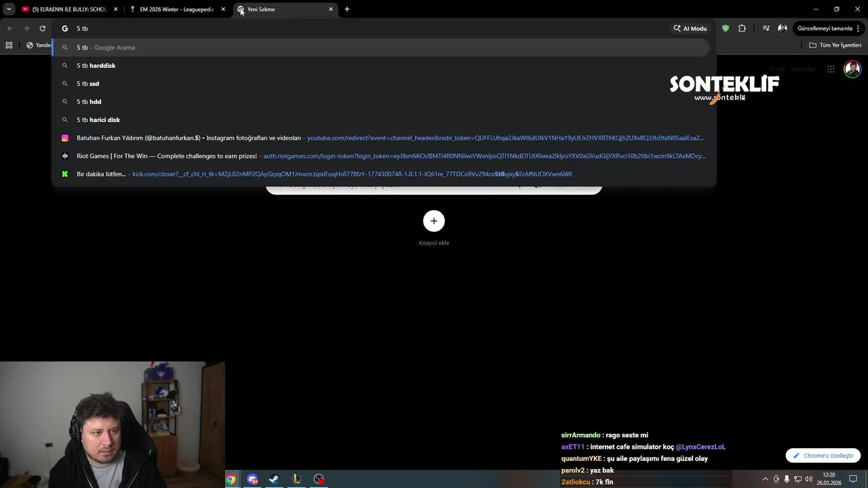868x488 pixels.
Task: Expand the system tray hidden icons chevron
Action: coord(766,479)
